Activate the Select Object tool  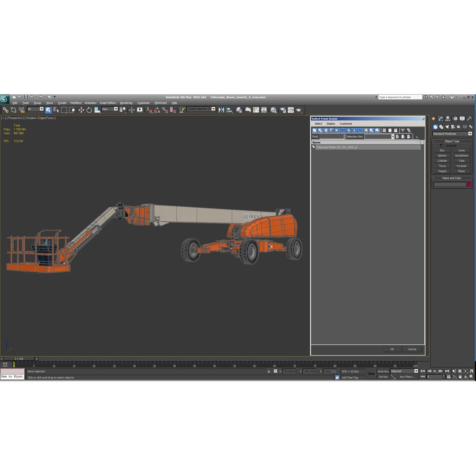click(48, 110)
